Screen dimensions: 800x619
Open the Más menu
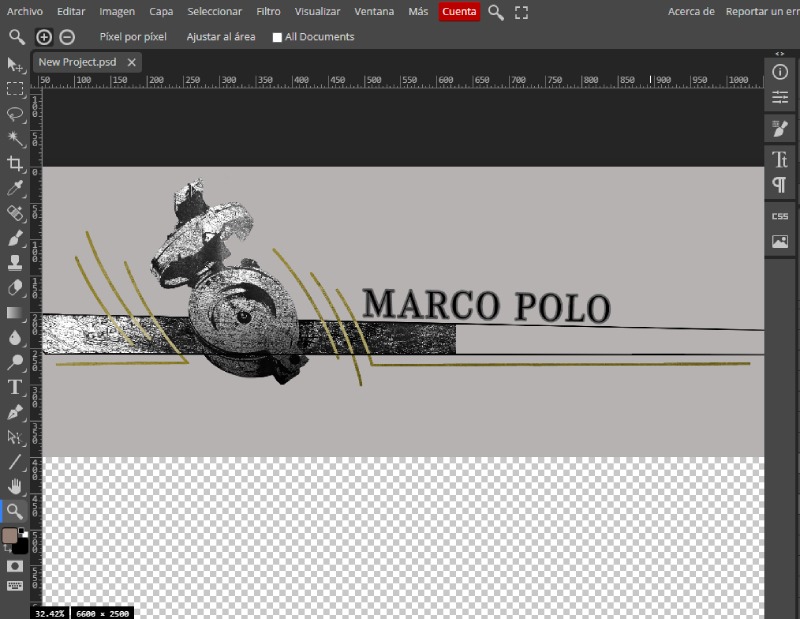click(418, 11)
